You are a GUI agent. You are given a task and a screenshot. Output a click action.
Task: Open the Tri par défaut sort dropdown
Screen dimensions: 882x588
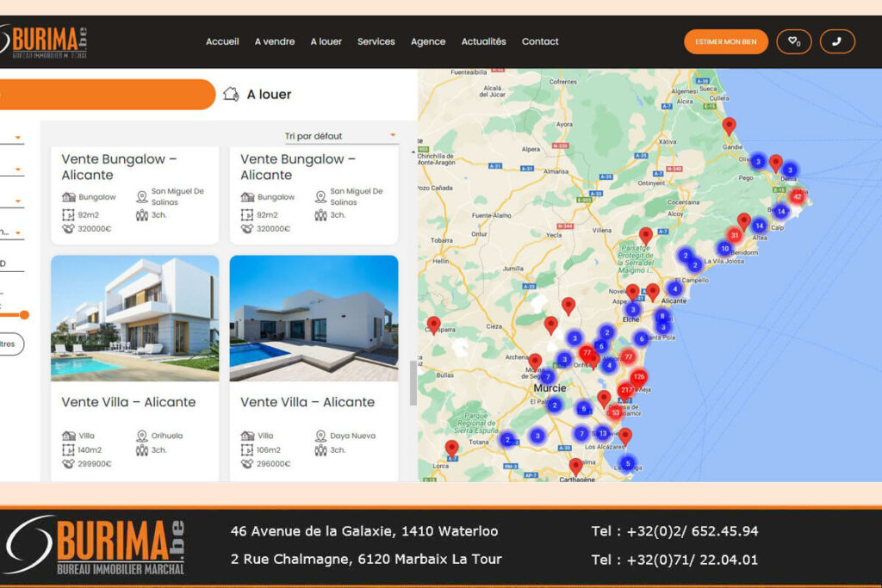(x=340, y=136)
